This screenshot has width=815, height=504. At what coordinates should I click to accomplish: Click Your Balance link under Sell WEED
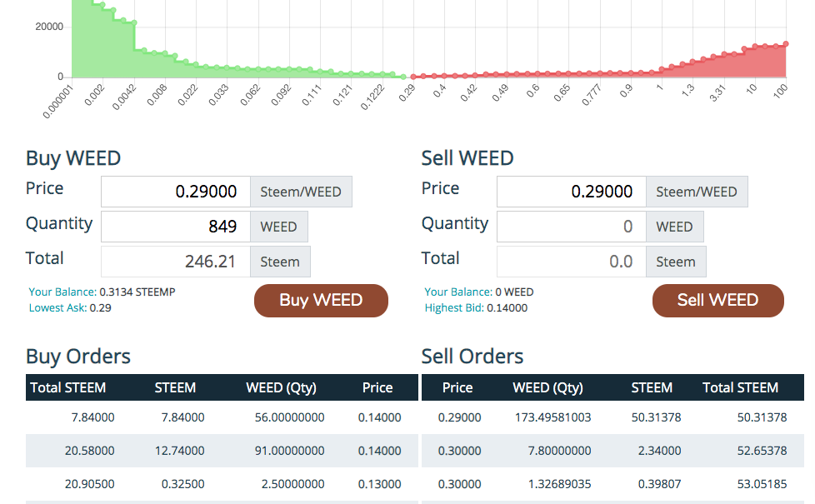point(458,292)
